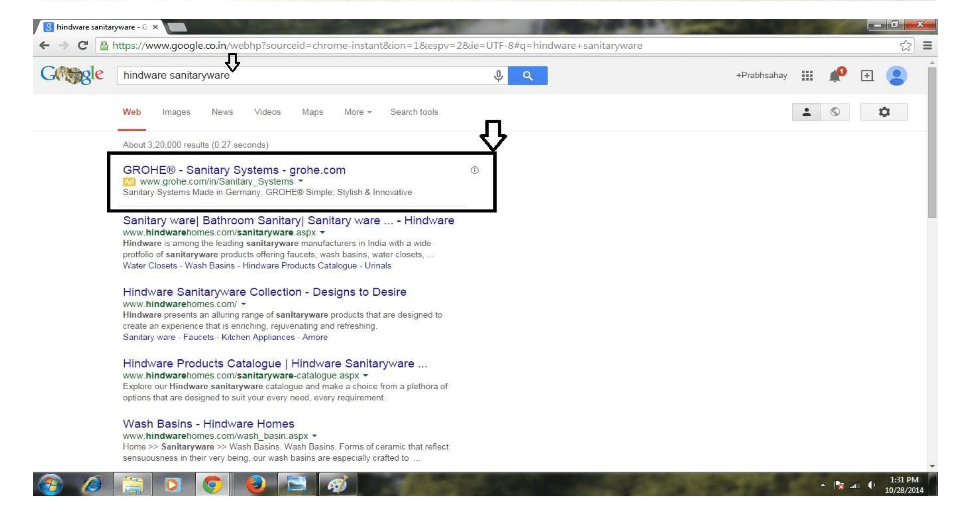The image size is (980, 514).
Task: Launch Internet Explorer from taskbar
Action: 92,484
